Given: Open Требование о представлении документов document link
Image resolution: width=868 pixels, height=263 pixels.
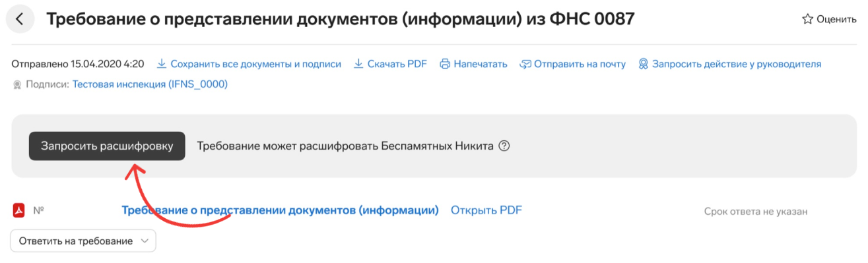Looking at the screenshot, I should [x=280, y=210].
